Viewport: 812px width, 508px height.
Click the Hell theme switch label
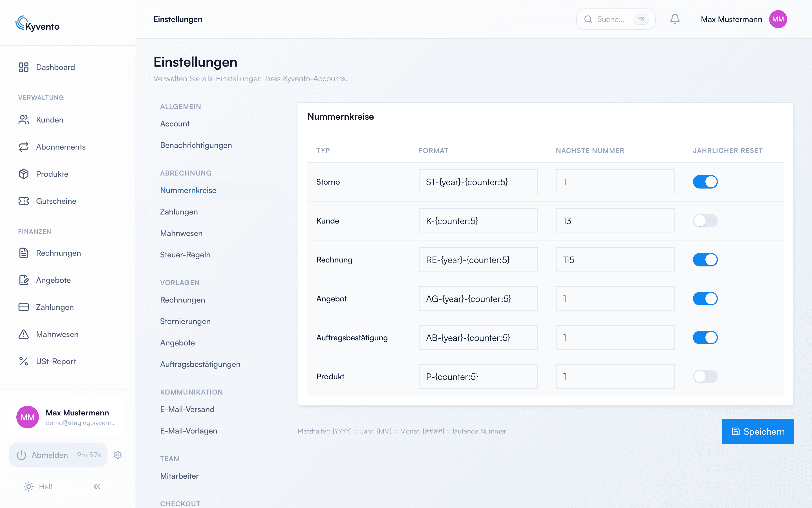pyautogui.click(x=45, y=487)
